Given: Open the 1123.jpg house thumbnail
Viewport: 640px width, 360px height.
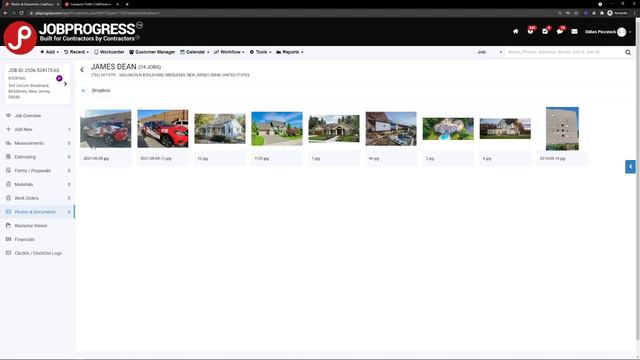Looking at the screenshot, I should [277, 129].
